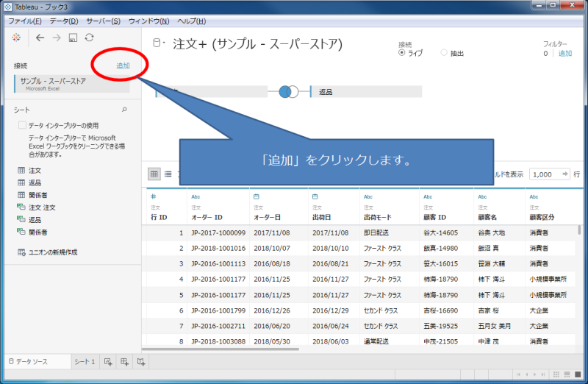The width and height of the screenshot is (588, 384).
Task: Open the サーバー(S) menu
Action: point(103,21)
